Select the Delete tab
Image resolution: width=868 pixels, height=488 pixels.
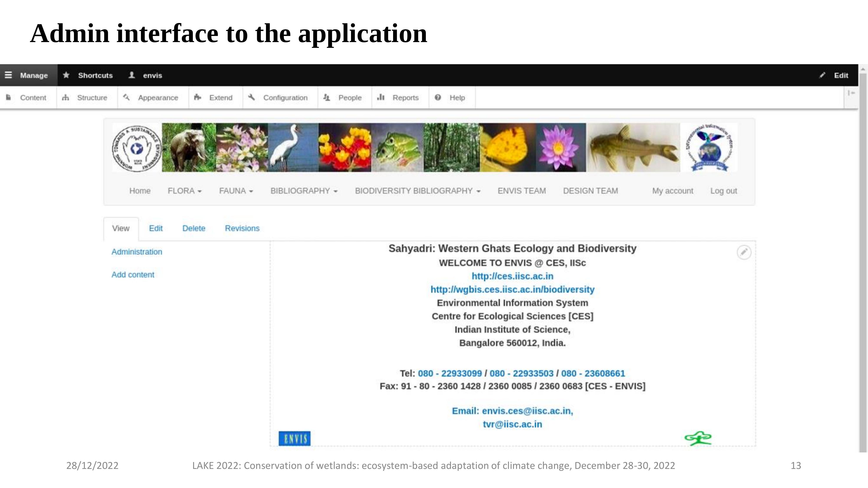[194, 228]
